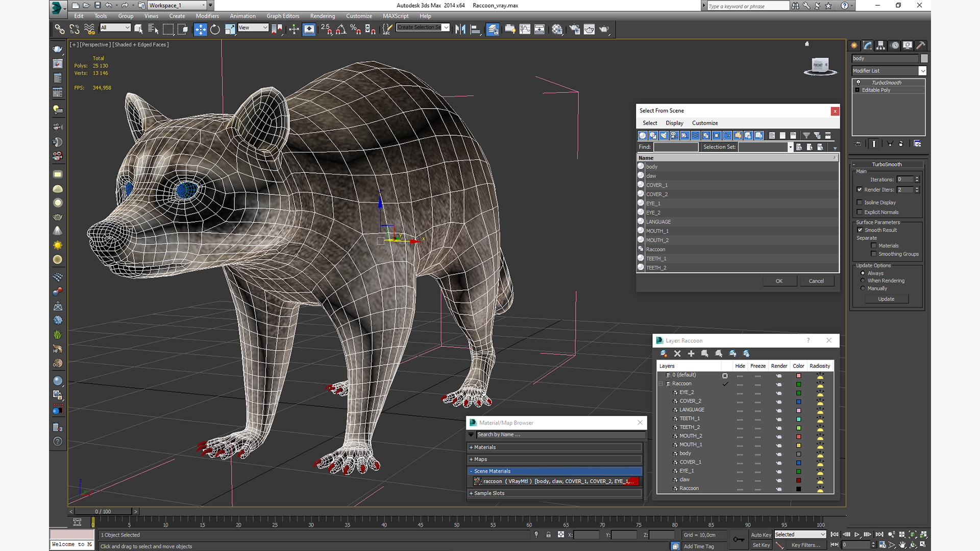Screen dimensions: 980x551
Task: Open Select by Name list tool
Action: click(x=153, y=29)
